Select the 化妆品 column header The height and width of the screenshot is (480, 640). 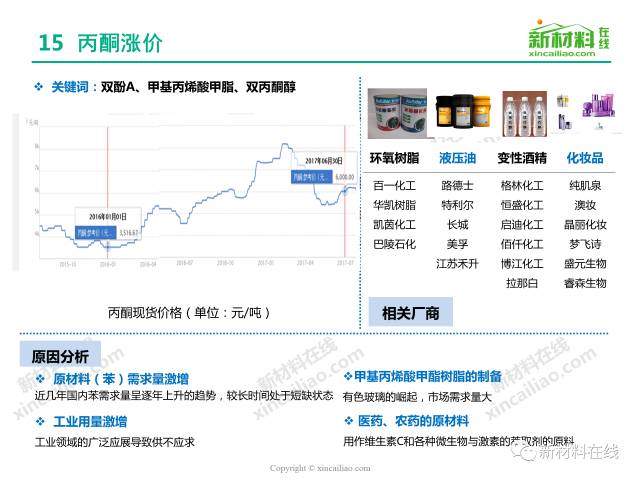tap(585, 158)
